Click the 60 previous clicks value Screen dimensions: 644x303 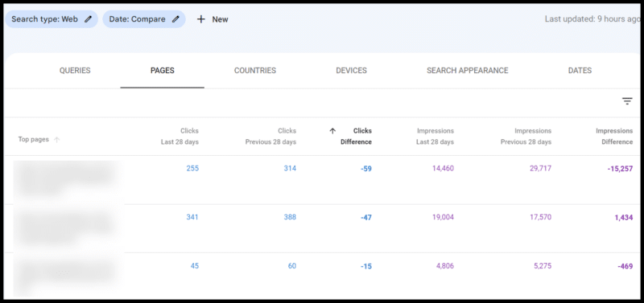pyautogui.click(x=292, y=266)
